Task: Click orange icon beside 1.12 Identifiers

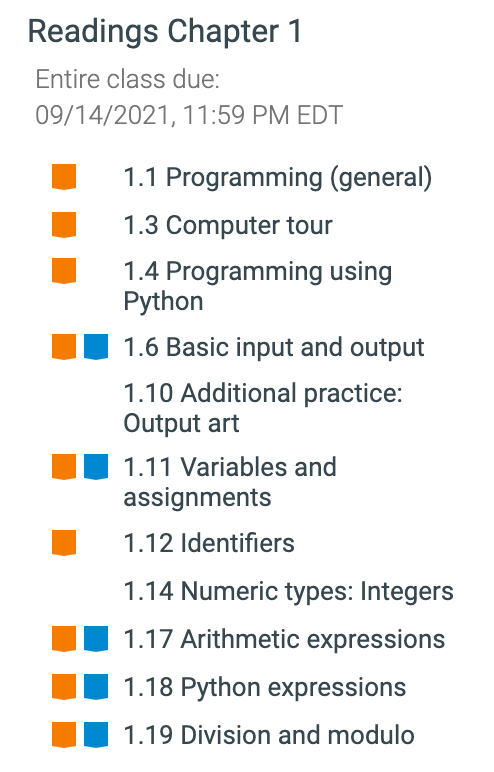Action: click(x=64, y=543)
